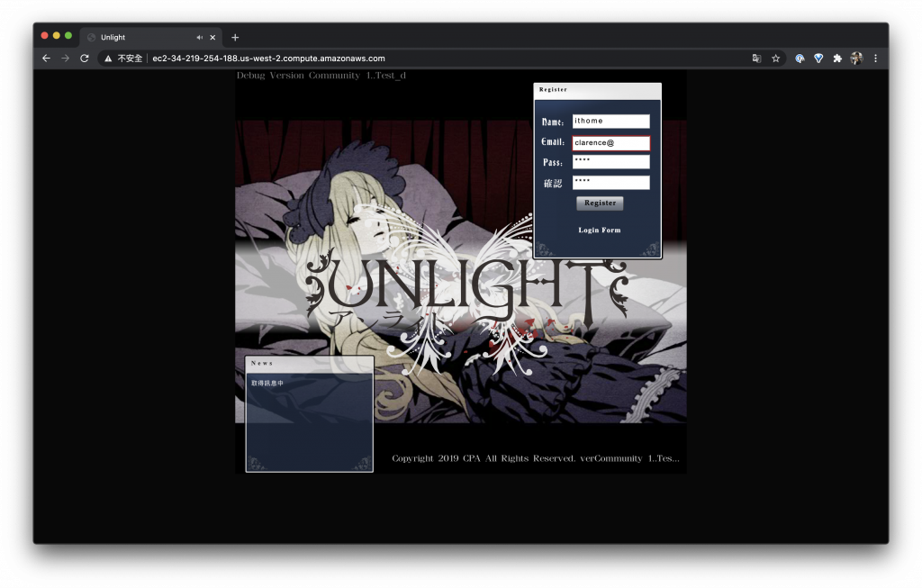Click the Copyright 2019 CPA footer text
This screenshot has height=588, width=922.
(x=535, y=458)
